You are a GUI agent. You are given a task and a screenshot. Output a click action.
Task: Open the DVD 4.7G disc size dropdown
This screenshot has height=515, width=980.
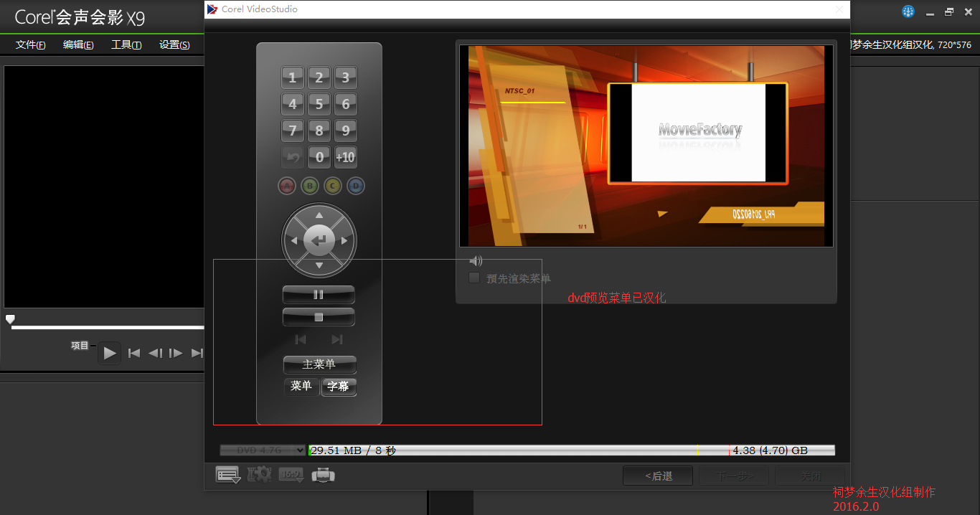pos(263,450)
